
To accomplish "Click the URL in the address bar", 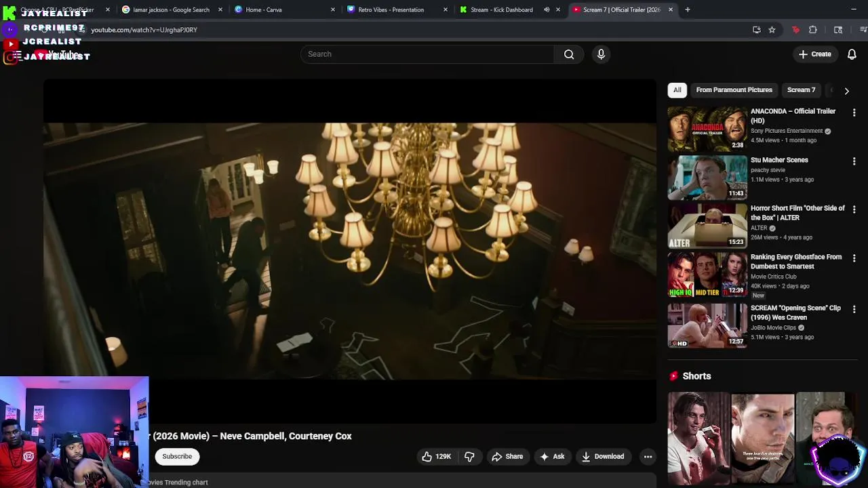I will point(144,30).
